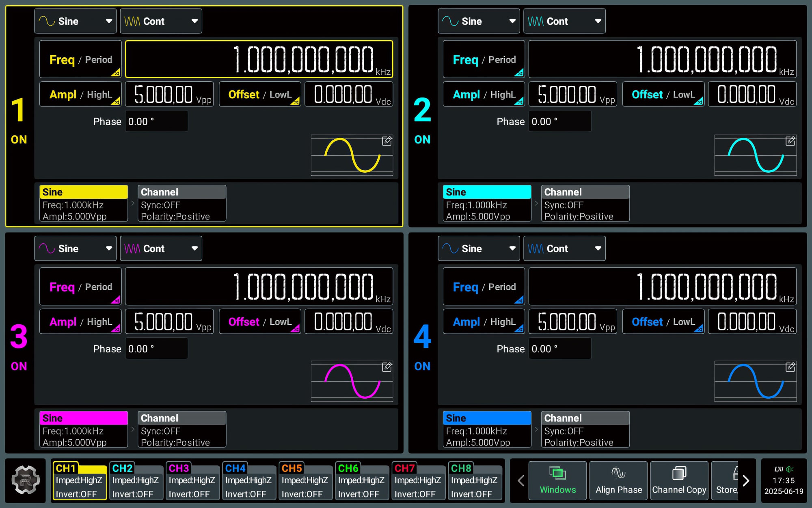812x508 pixels.
Task: Open channel 2 Sine summary card
Action: tap(487, 203)
